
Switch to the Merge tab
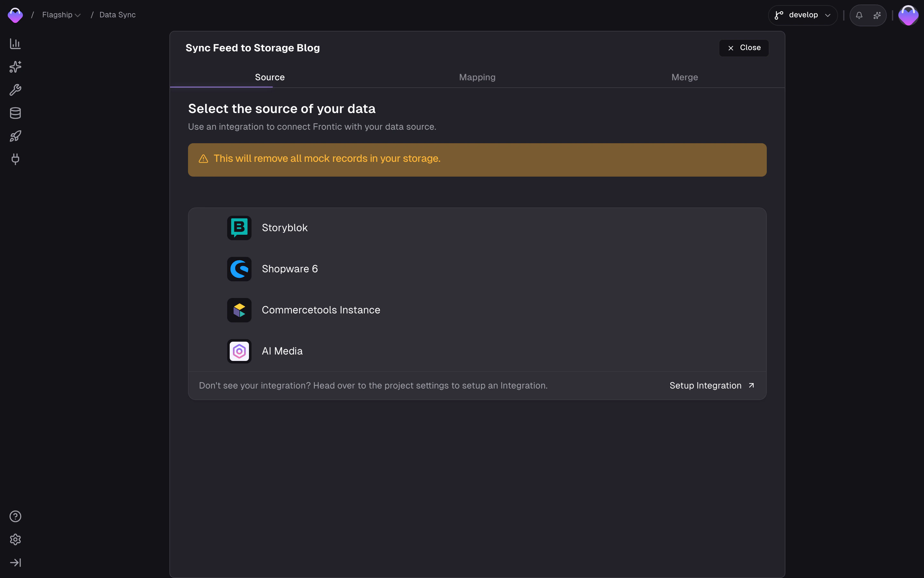(x=685, y=77)
